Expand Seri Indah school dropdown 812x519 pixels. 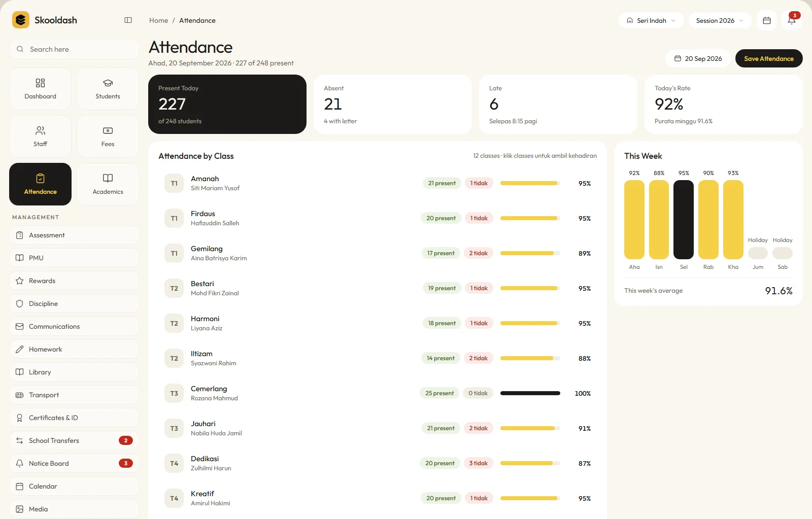tap(651, 21)
